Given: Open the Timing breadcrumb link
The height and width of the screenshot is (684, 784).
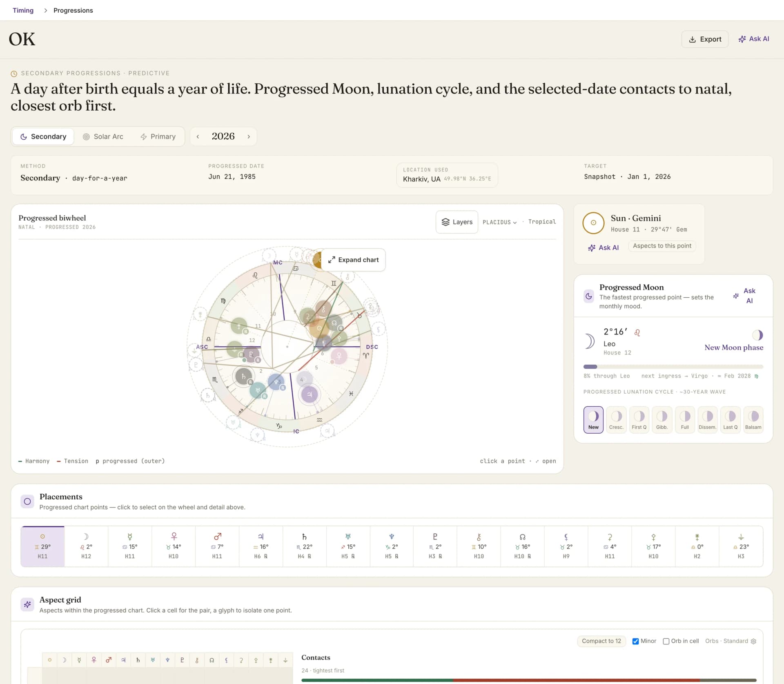Looking at the screenshot, I should pyautogui.click(x=23, y=10).
